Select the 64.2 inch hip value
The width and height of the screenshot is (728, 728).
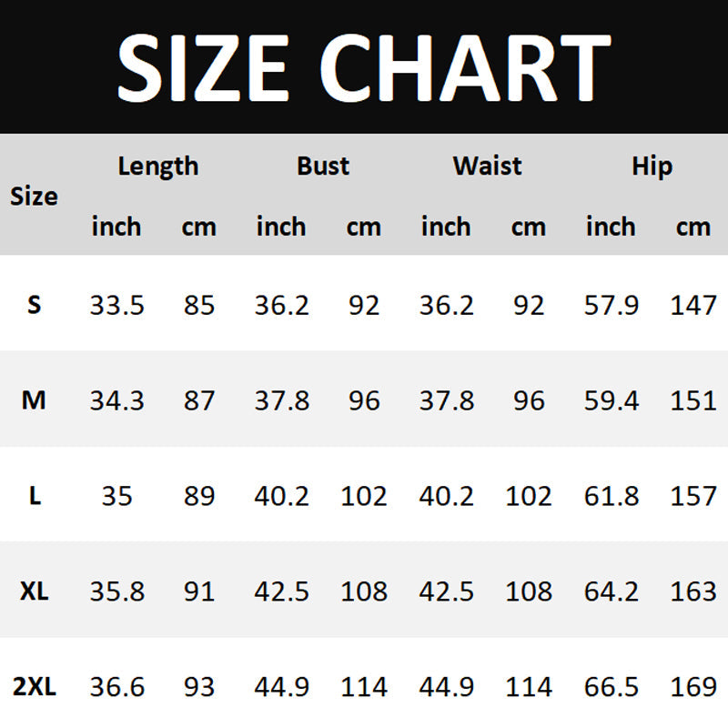tap(611, 591)
